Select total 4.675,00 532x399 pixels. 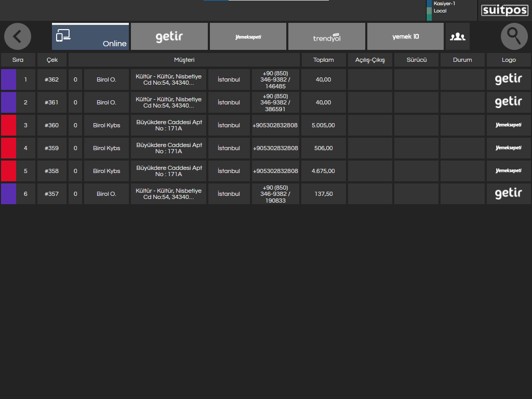point(323,170)
